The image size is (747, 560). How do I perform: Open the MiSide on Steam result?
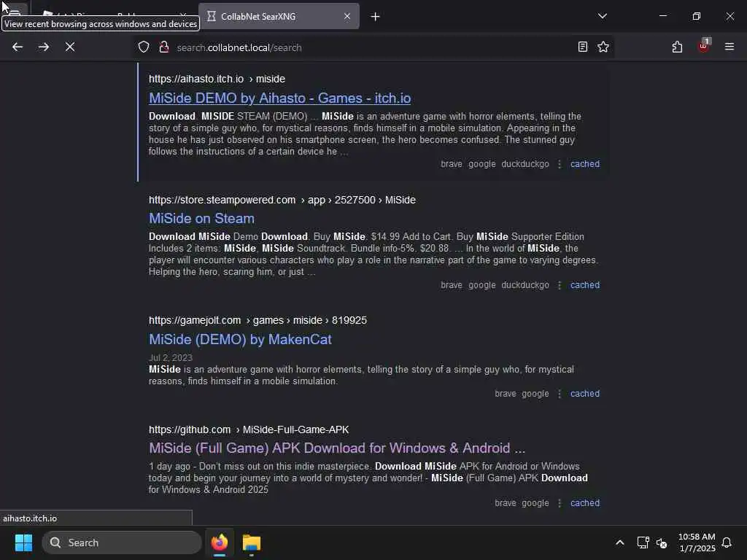[201, 219]
